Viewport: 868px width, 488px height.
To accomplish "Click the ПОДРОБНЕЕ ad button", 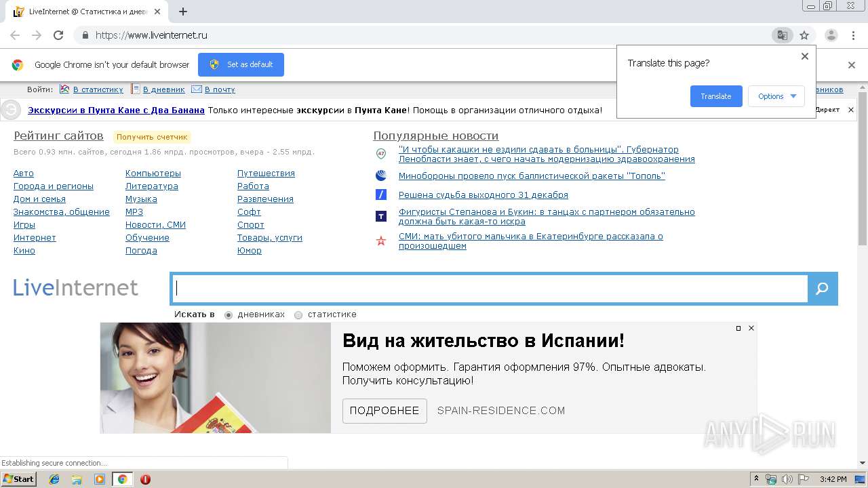I will click(384, 411).
